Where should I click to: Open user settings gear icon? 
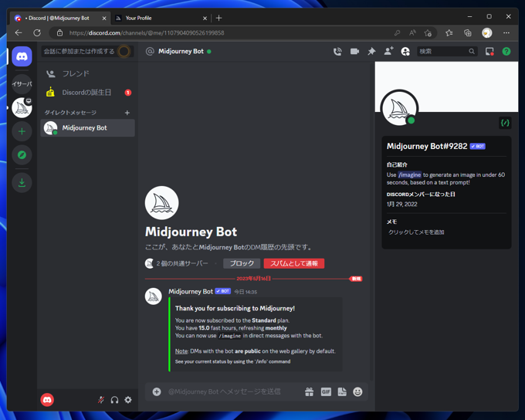[128, 400]
